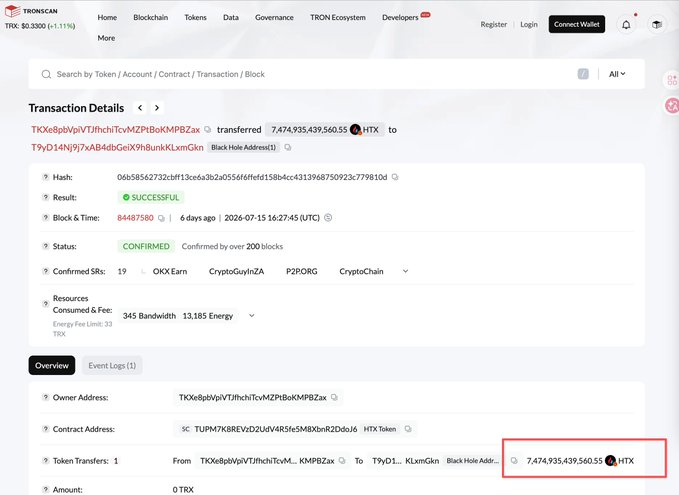679x495 pixels.
Task: Click help icon beside Owner Address
Action: [x=45, y=397]
